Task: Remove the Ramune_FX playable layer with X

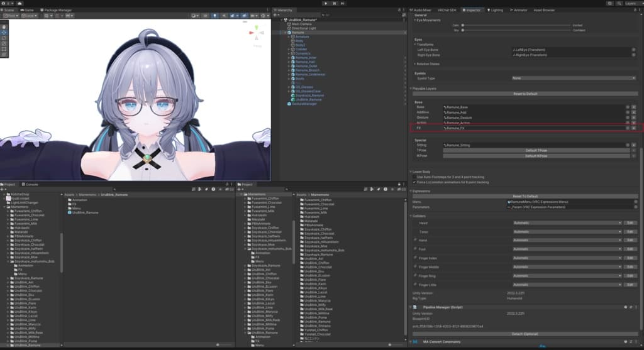Action: pos(633,128)
